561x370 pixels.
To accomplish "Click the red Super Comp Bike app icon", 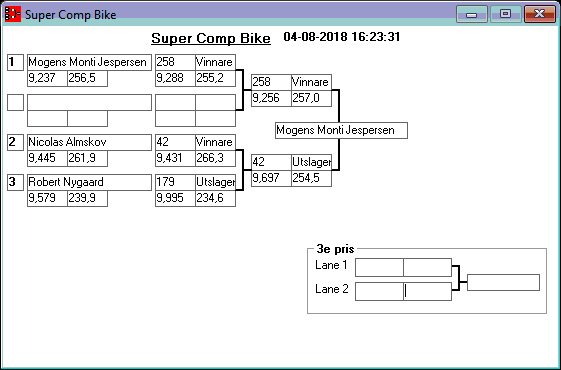I will tap(13, 14).
